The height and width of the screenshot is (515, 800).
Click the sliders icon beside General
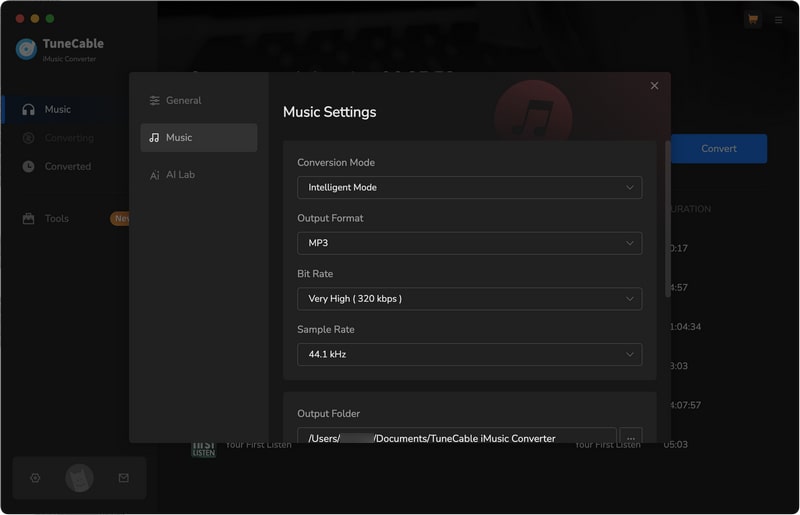154,101
